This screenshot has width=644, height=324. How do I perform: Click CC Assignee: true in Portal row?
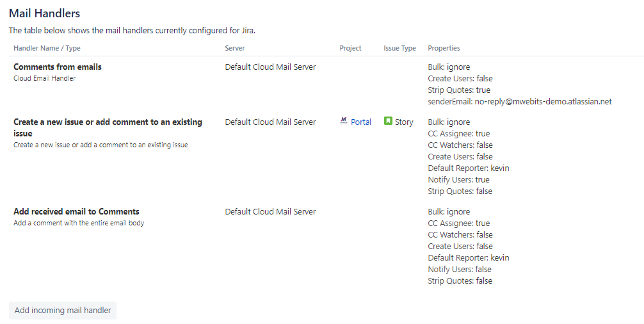pyautogui.click(x=459, y=133)
